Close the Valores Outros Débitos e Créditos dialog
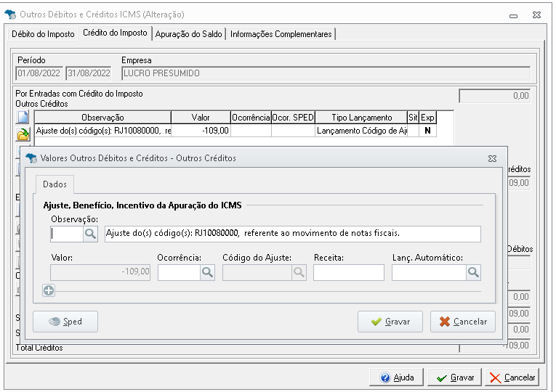Image resolution: width=556 pixels, height=392 pixels. 492,158
